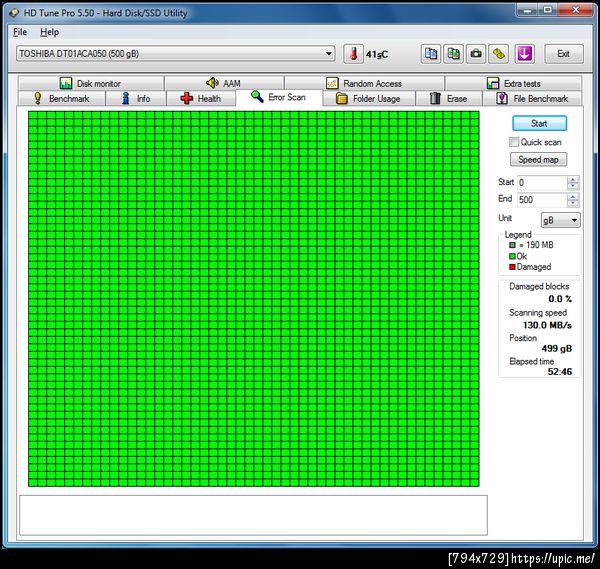
Task: Switch to the Erase tab
Action: click(x=448, y=98)
